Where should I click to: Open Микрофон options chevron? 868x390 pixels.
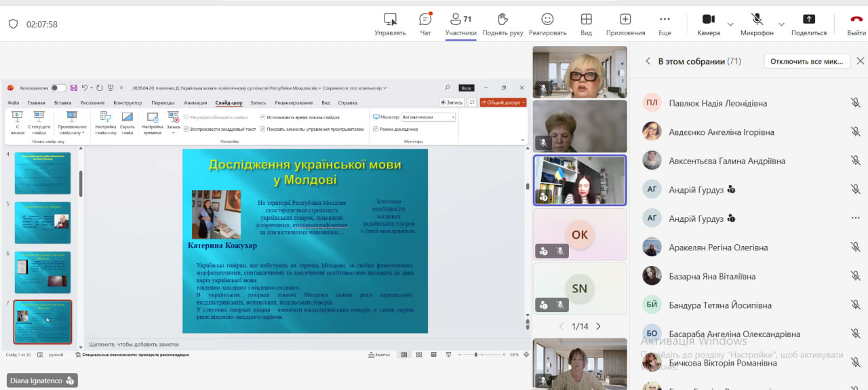point(781,24)
